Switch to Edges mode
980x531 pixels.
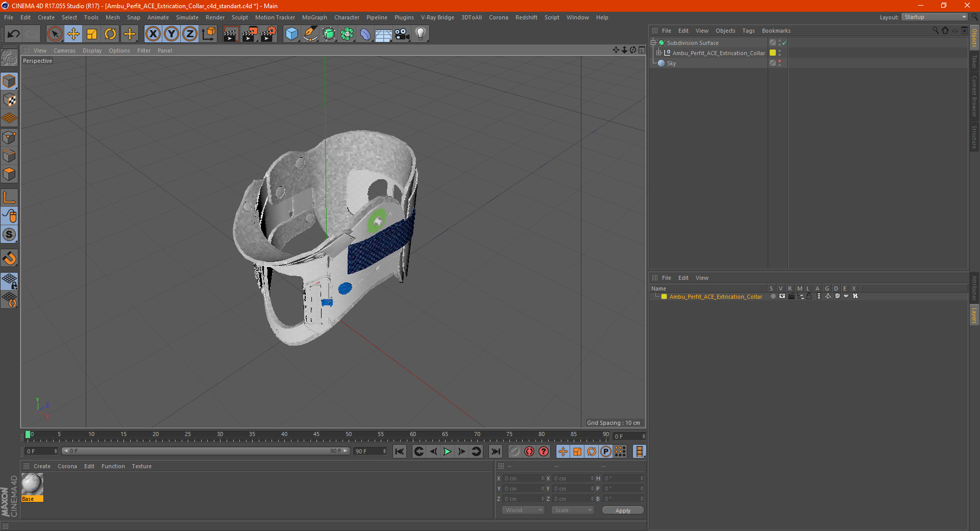click(x=10, y=156)
